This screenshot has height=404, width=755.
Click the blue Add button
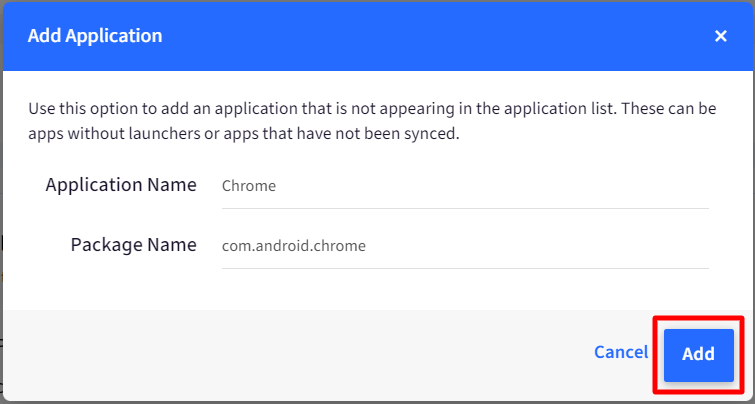point(699,355)
